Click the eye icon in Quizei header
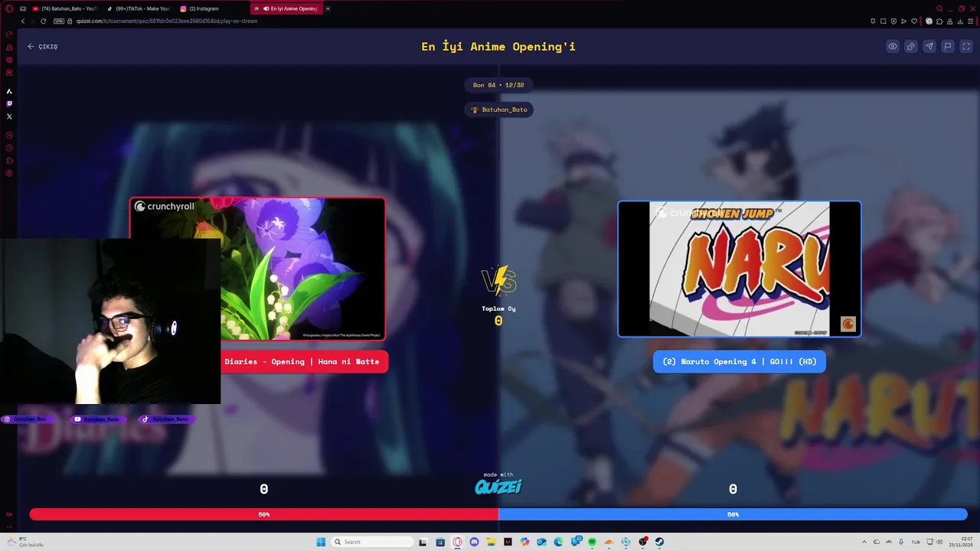The width and height of the screenshot is (980, 551). point(893,46)
